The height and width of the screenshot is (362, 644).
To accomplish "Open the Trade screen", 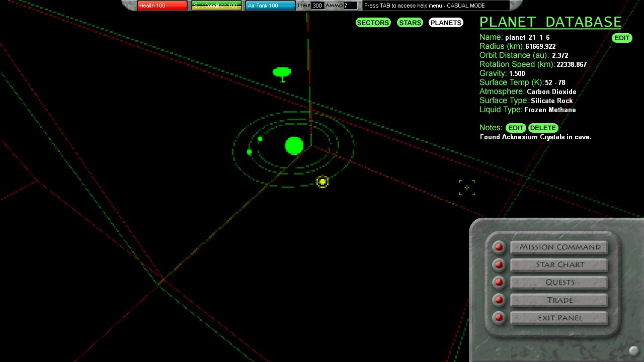I will click(559, 300).
